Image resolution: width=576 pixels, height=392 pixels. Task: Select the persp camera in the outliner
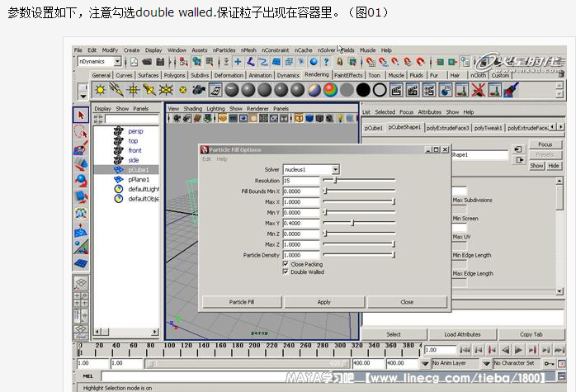(x=135, y=131)
